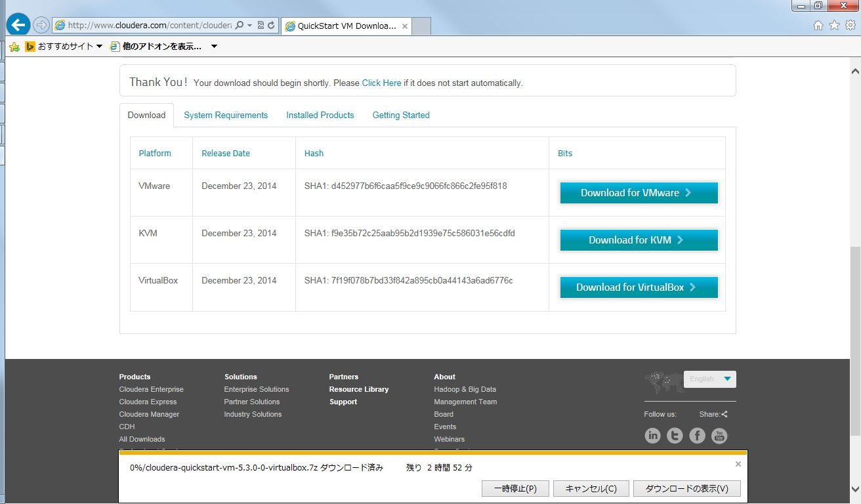Pause download with 一時停止(P) button
Screen dimensions: 861x504
(515, 489)
